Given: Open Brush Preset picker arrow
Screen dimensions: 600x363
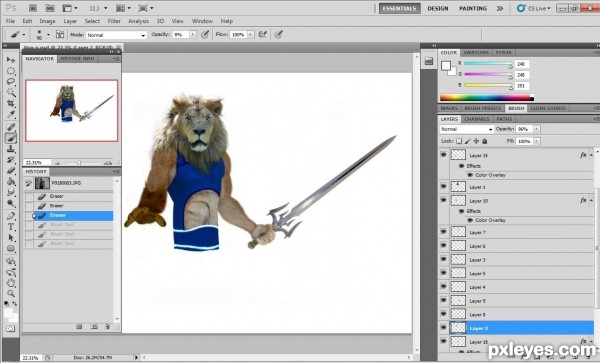Looking at the screenshot, I should coord(48,34).
